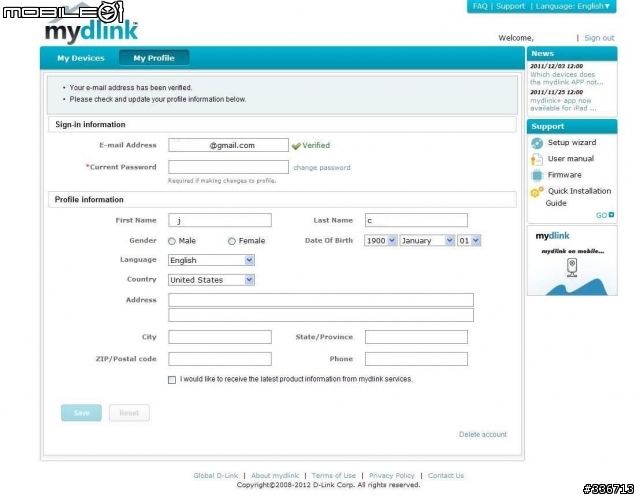Click the Quick Installation Guide gear icon
The height and width of the screenshot is (497, 640).
537,192
